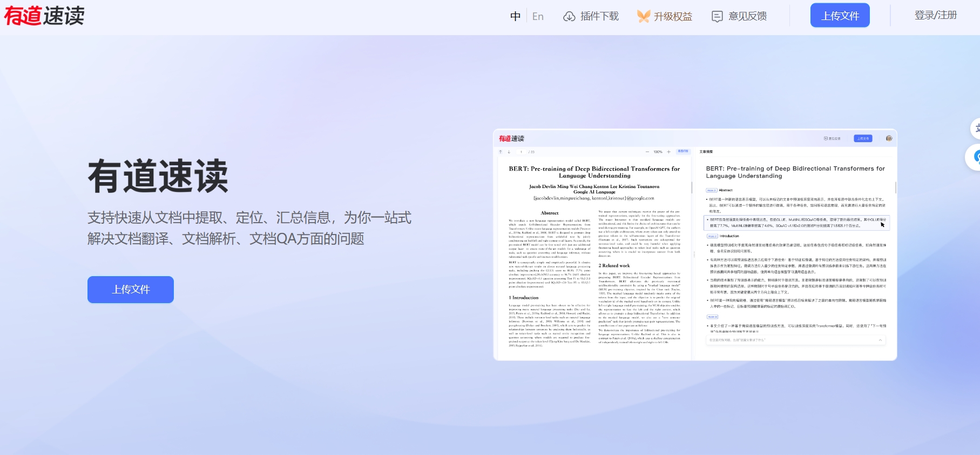The width and height of the screenshot is (980, 455).
Task: Switch the site language to En
Action: [538, 16]
